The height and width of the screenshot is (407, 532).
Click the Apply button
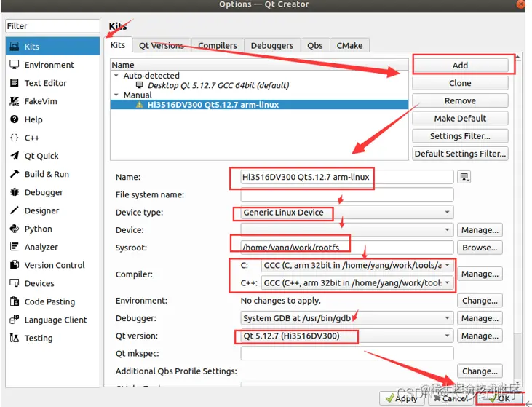(x=402, y=398)
